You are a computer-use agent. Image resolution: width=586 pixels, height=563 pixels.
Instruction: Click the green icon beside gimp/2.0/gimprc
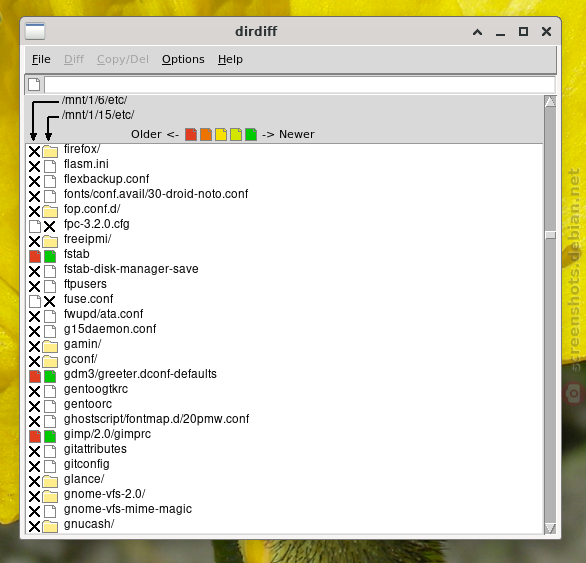click(50, 436)
